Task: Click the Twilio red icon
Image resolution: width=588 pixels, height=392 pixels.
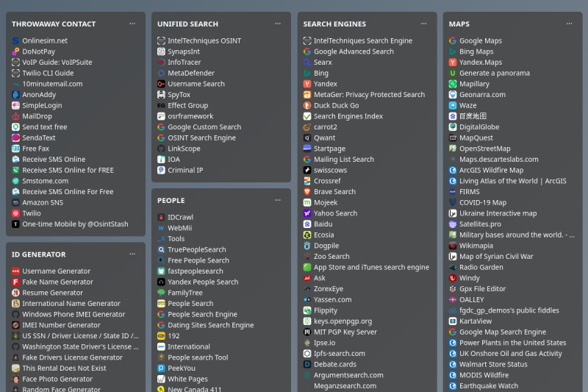Action: tap(15, 213)
